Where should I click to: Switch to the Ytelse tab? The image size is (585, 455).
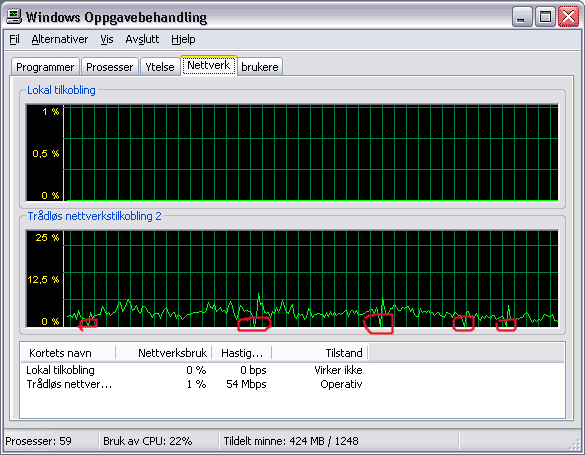[160, 67]
